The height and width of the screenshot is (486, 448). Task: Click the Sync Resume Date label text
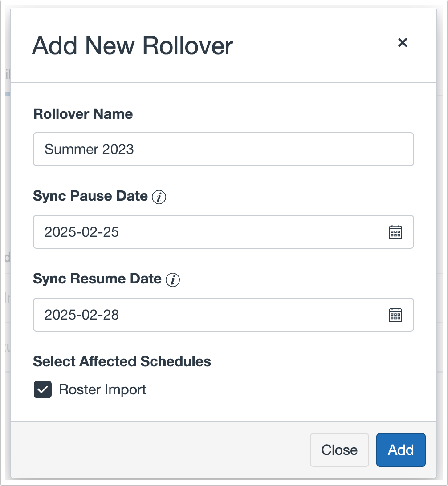[97, 279]
